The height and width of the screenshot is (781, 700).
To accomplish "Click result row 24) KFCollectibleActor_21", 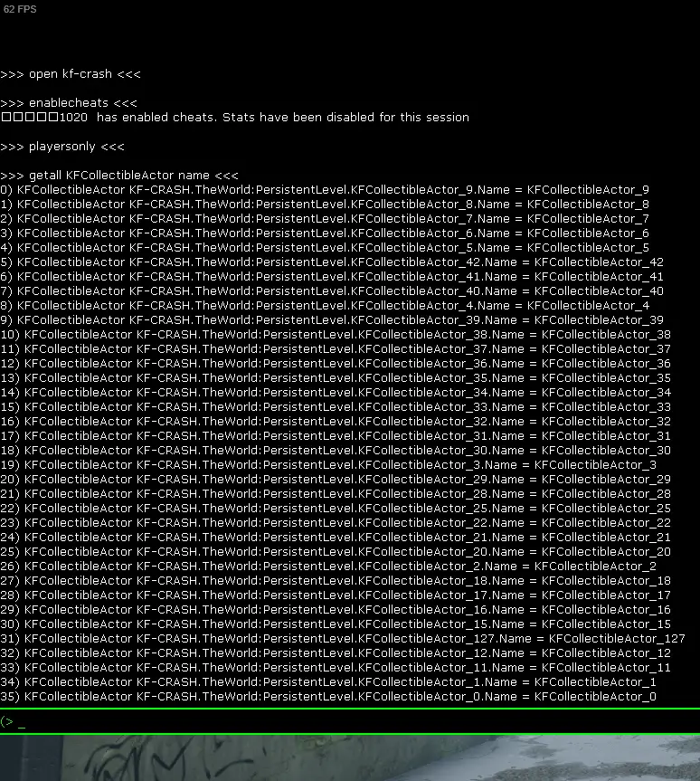I will (x=336, y=537).
